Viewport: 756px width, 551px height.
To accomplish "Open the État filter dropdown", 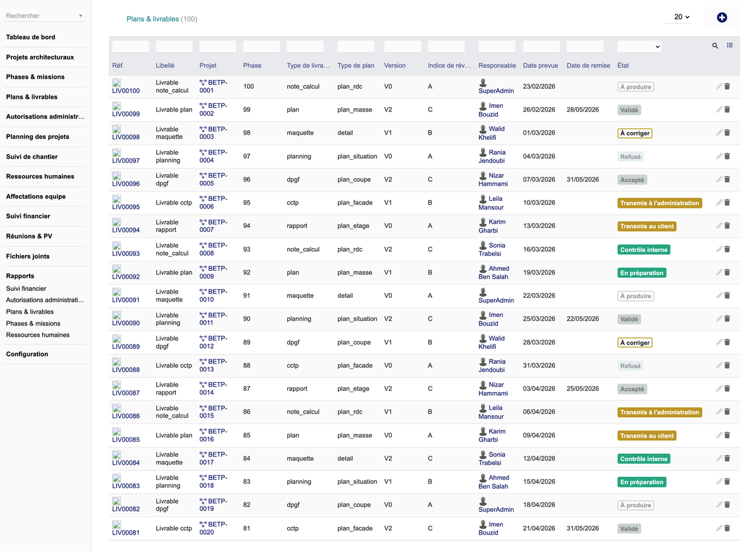I will click(639, 46).
